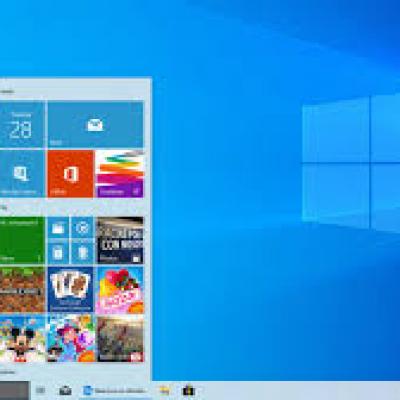Open the dark photo tile beside the small tiles
400x400 pixels.
coord(120,240)
